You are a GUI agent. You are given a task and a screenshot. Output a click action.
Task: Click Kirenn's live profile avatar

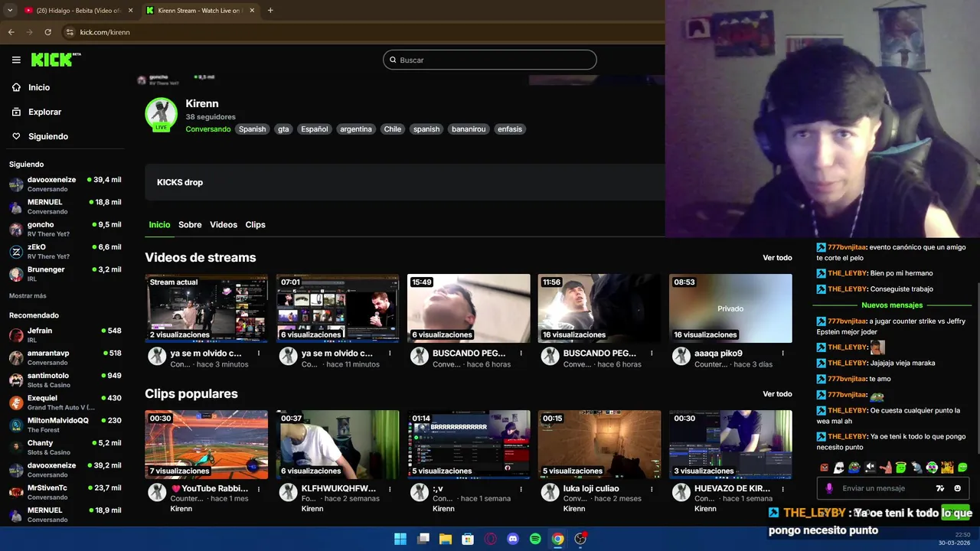[x=161, y=115]
